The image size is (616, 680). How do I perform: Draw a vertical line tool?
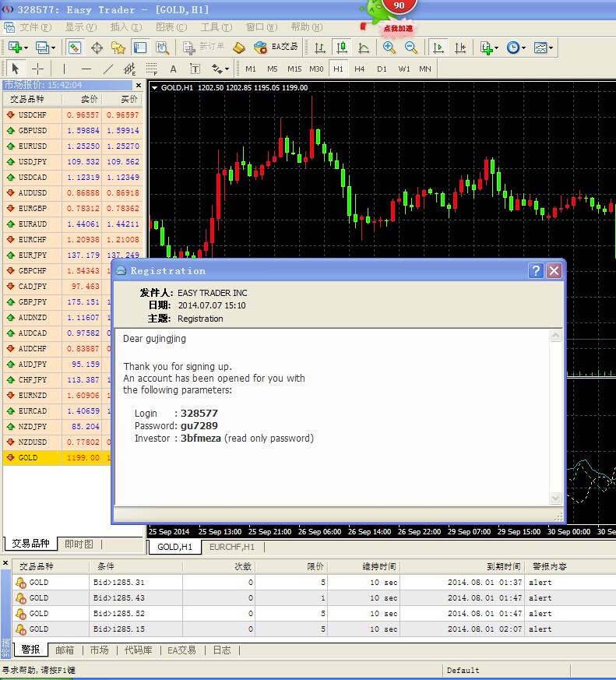click(x=64, y=69)
